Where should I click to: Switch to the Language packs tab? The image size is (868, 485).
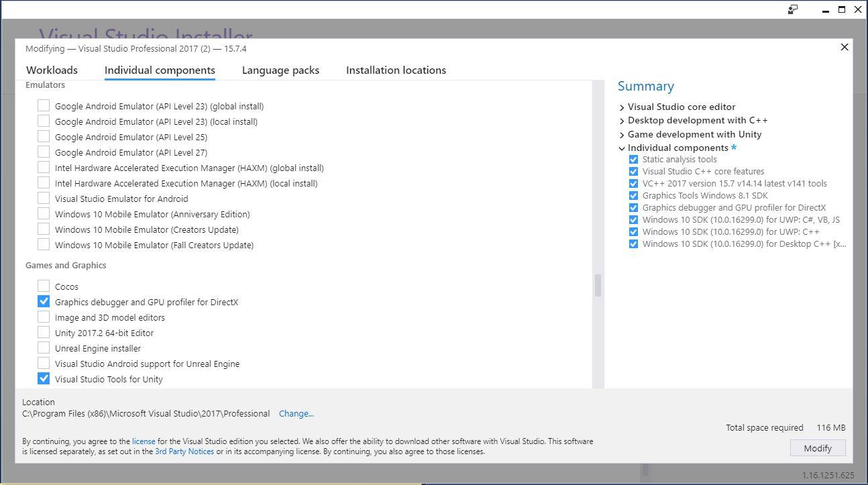click(280, 70)
